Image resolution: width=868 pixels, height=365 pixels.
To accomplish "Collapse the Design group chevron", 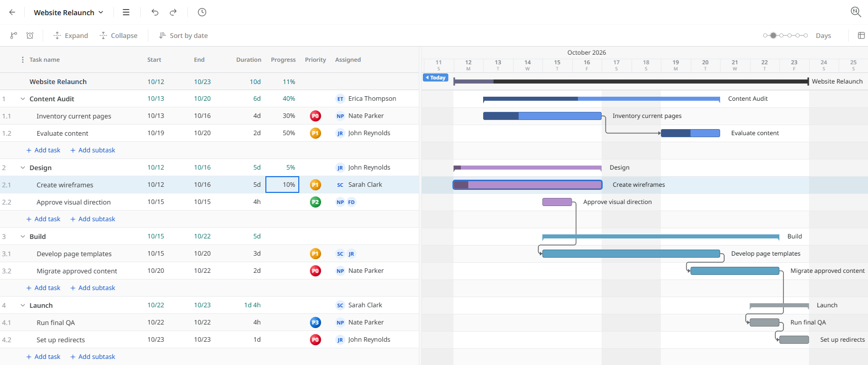I will (23, 168).
